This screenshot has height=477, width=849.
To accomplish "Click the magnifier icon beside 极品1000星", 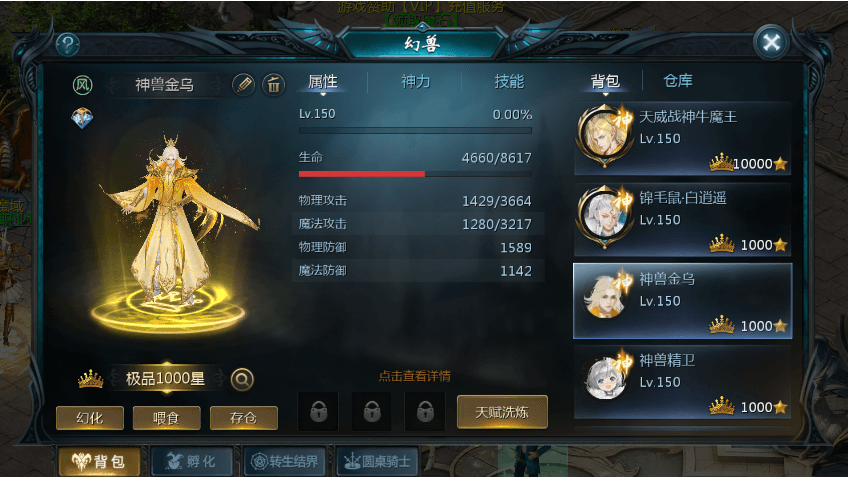I will [x=243, y=379].
